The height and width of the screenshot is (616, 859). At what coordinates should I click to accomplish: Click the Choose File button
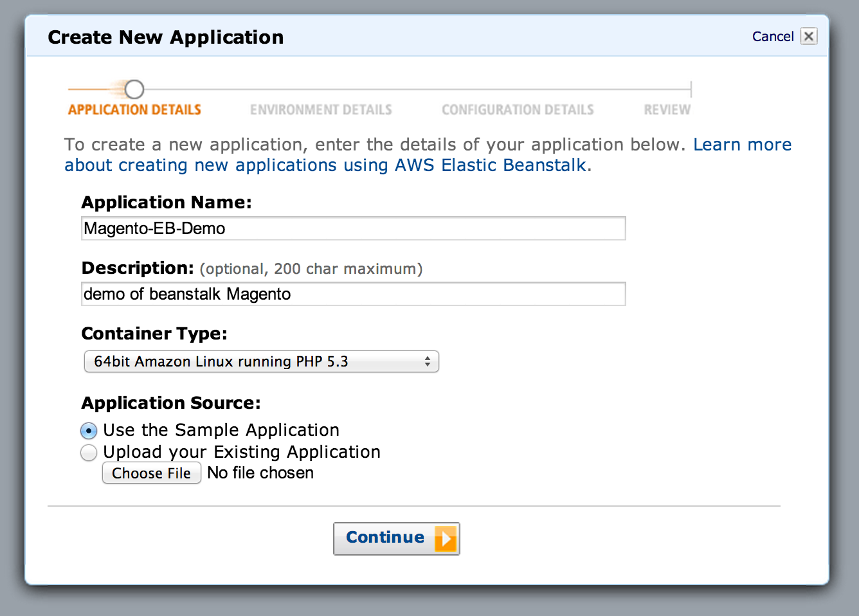tap(152, 473)
